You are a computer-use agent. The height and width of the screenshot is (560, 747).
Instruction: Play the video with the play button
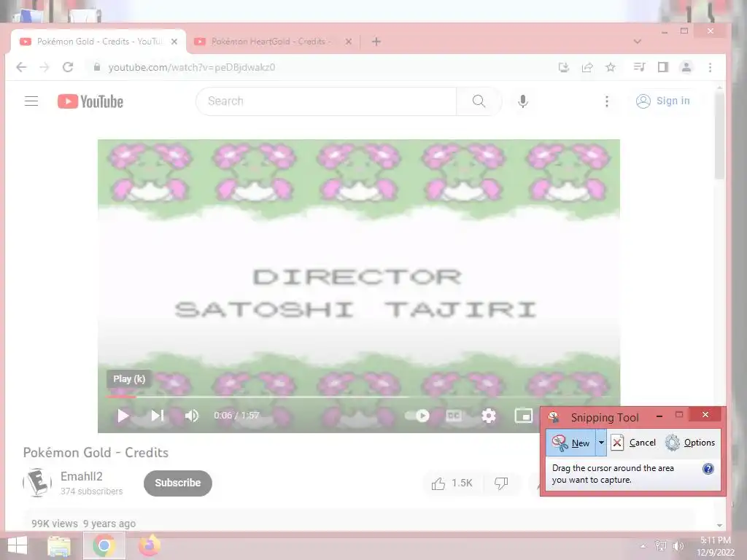(123, 416)
